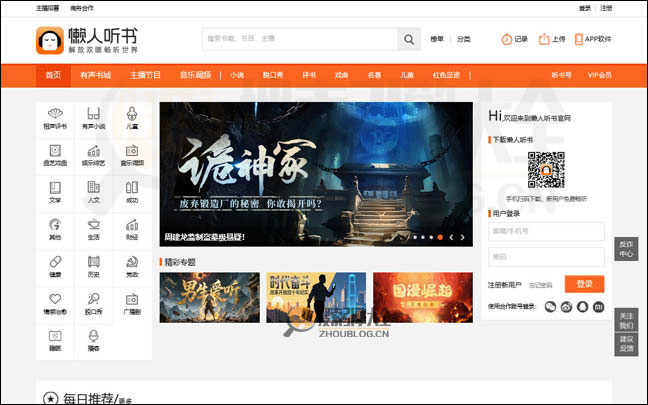Open 历史 scroll category icon
Viewport: 648px width, 405px height.
point(93,262)
